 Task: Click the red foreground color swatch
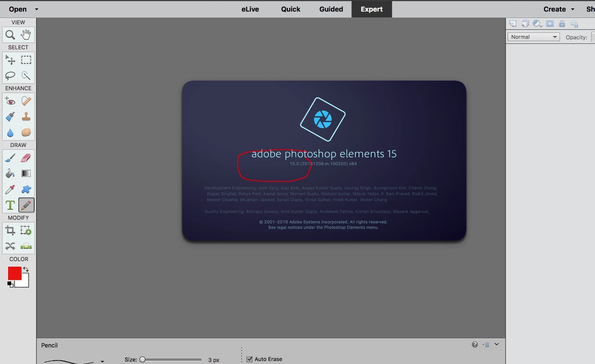[x=15, y=273]
